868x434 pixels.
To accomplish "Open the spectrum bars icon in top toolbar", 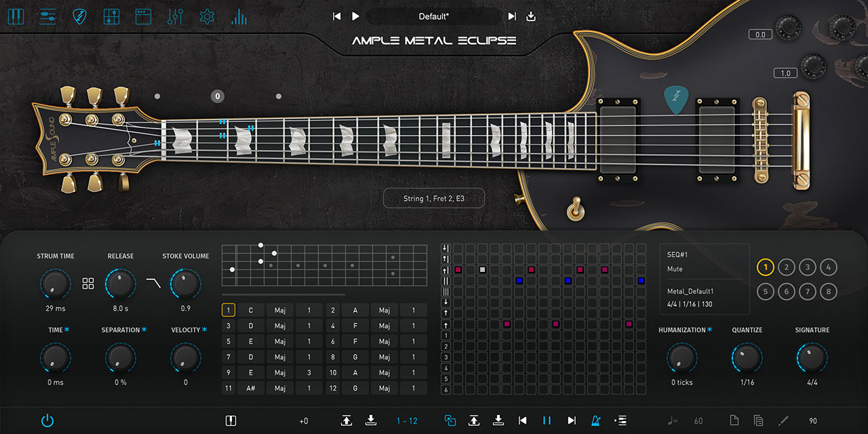I will (x=239, y=16).
